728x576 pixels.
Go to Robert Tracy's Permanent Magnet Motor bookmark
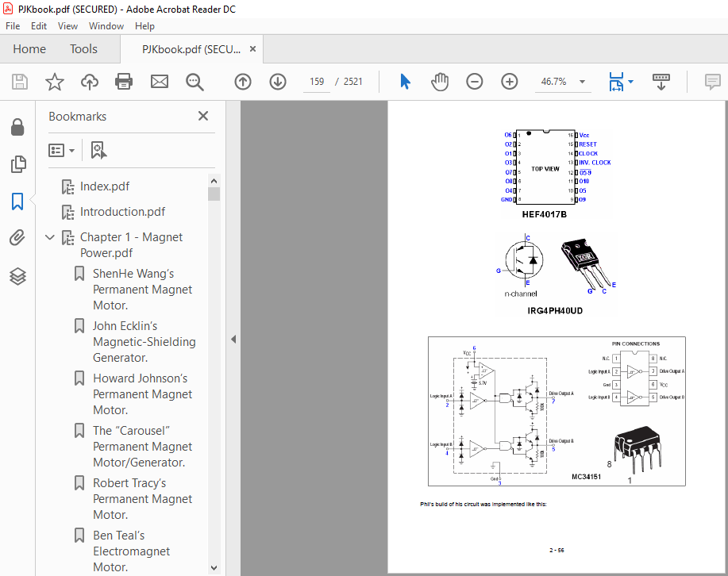pyautogui.click(x=143, y=499)
